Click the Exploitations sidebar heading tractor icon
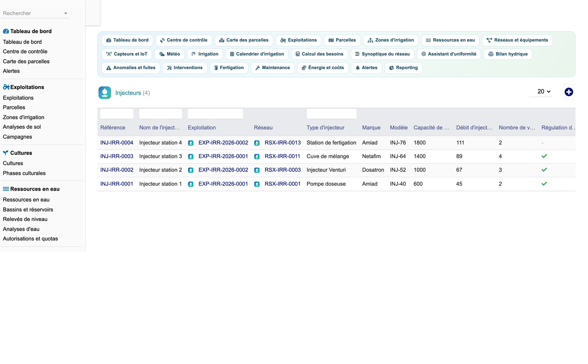The height and width of the screenshot is (364, 588). pyautogui.click(x=6, y=87)
